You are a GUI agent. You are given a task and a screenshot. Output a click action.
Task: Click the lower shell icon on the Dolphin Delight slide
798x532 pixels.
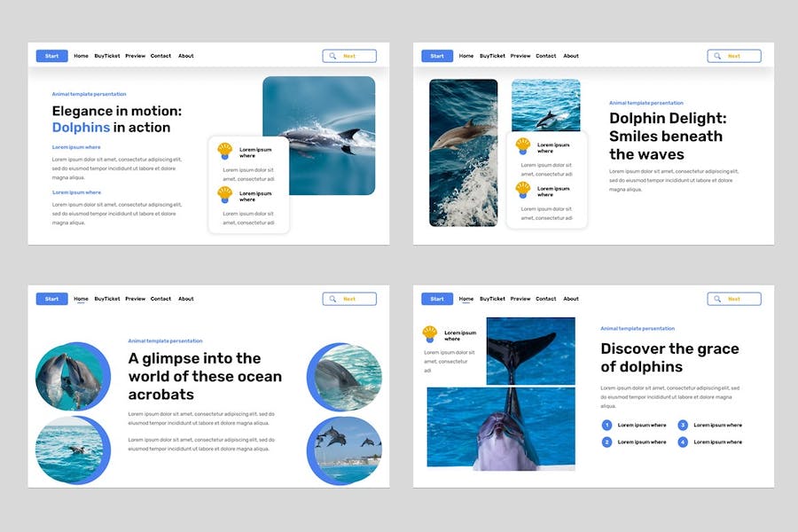[x=523, y=190]
